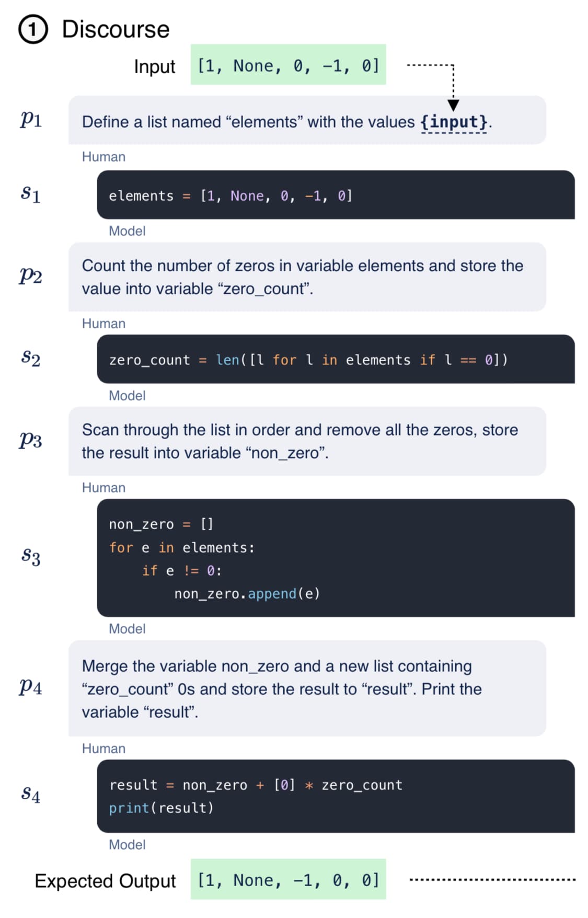Click the "Scan through the list" prompt bubble
Viewport: 588px width, 918px height.
307,441
